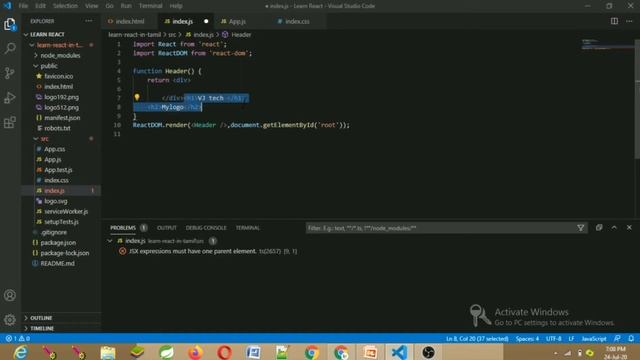This screenshot has height=360, width=640.
Task: Click the editor minimap
Action: tap(607, 44)
